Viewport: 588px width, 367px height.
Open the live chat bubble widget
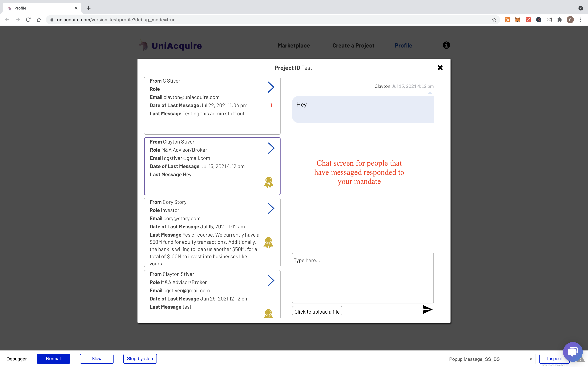572,352
